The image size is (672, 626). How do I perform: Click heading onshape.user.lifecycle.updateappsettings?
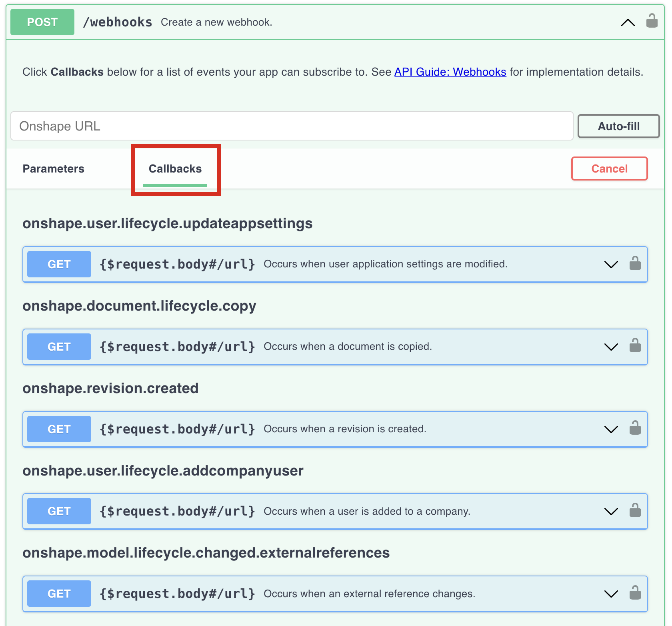167,223
